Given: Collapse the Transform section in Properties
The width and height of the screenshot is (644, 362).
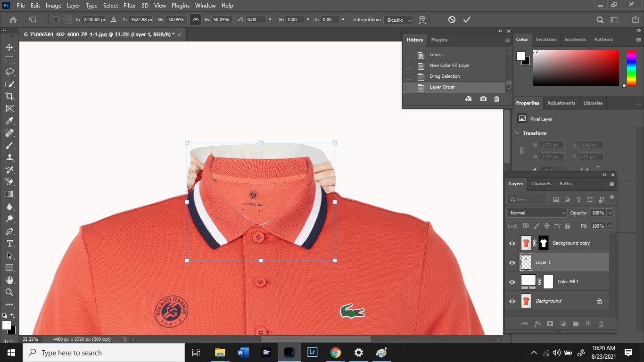Looking at the screenshot, I should coord(517,133).
